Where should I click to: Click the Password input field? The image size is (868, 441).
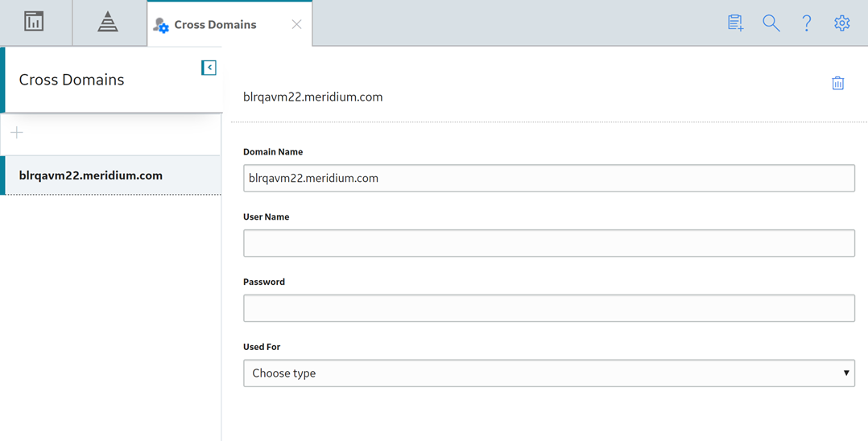549,308
